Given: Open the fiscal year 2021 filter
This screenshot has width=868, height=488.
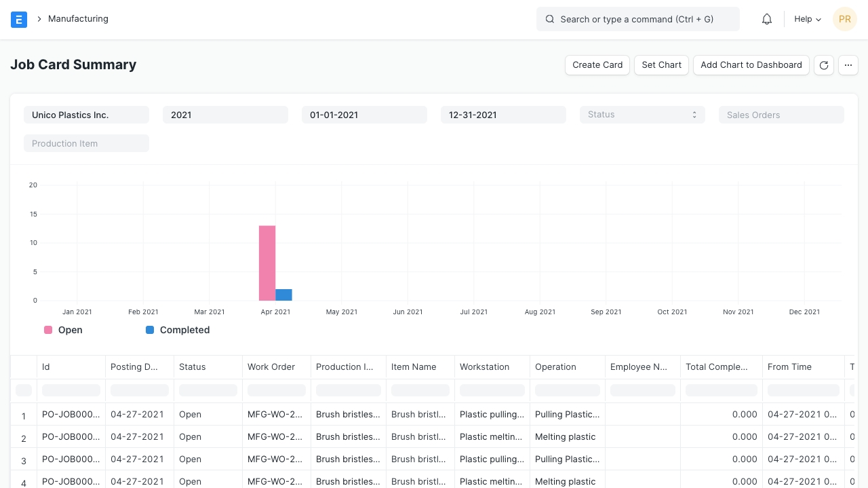Looking at the screenshot, I should pyautogui.click(x=225, y=115).
